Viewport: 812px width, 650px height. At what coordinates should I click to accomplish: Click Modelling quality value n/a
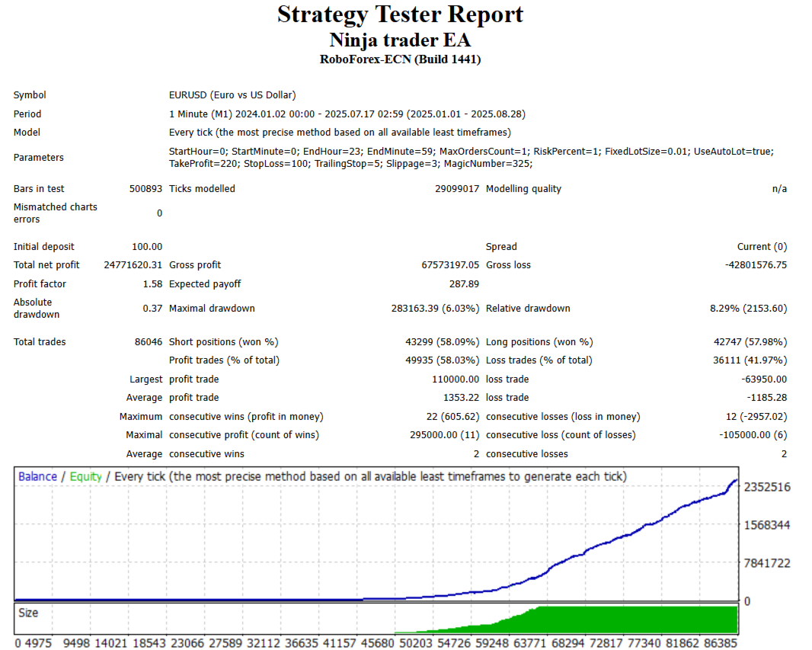(x=779, y=189)
